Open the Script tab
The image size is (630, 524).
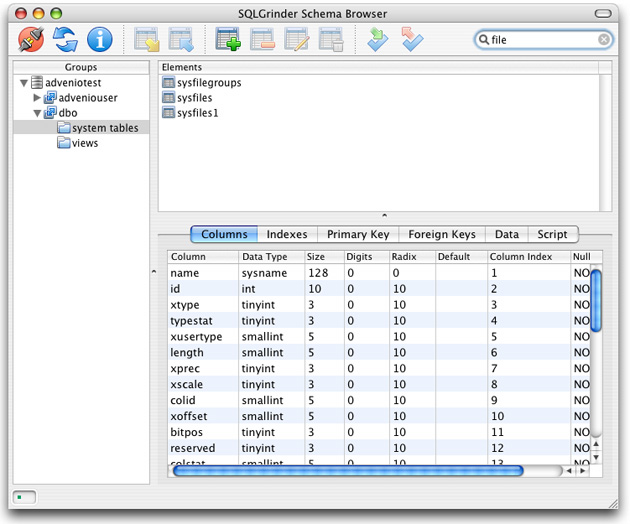[x=552, y=234]
